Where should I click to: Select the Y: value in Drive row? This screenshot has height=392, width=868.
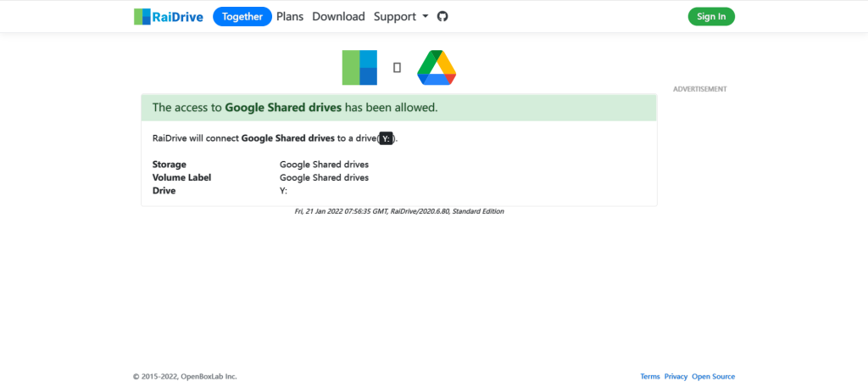pos(283,191)
